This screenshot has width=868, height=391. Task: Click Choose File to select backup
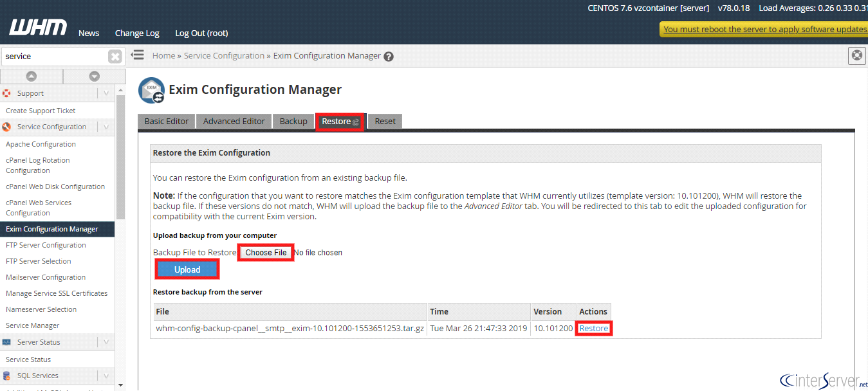pyautogui.click(x=266, y=253)
